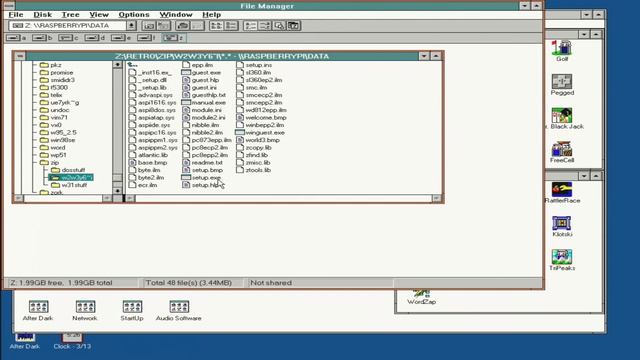Select drive a in the drive bar

click(x=16, y=38)
